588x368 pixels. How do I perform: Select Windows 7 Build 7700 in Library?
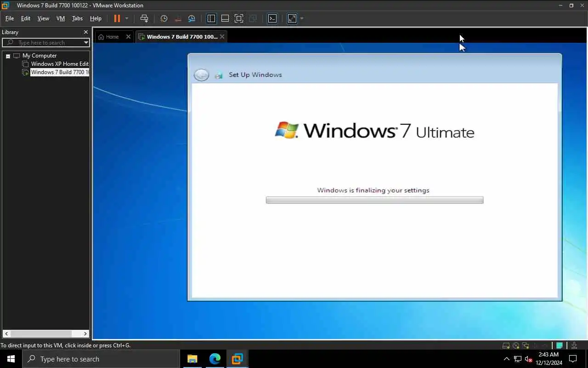click(x=60, y=72)
